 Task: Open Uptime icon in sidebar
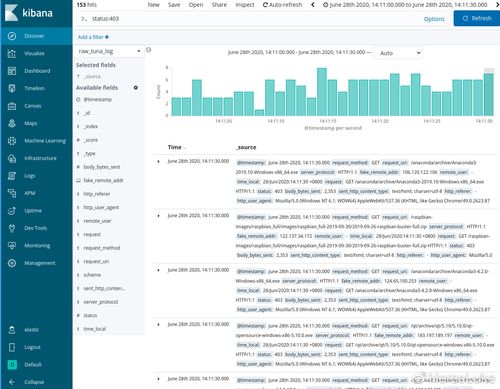point(12,211)
